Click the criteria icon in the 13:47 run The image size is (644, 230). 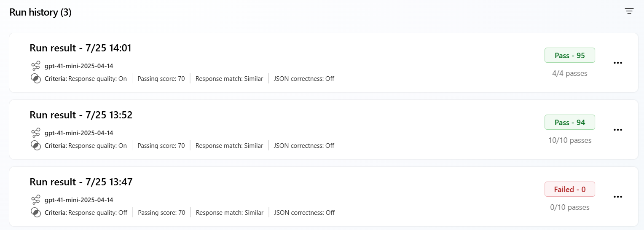pos(36,212)
